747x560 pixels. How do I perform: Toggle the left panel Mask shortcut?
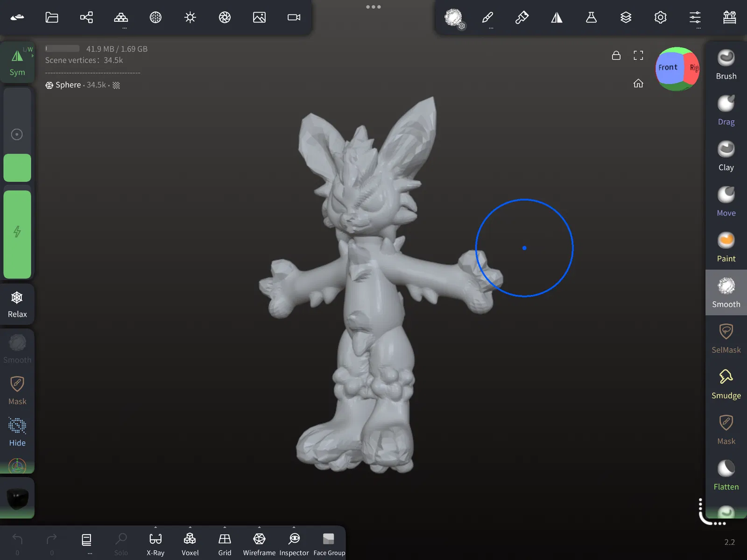17,391
